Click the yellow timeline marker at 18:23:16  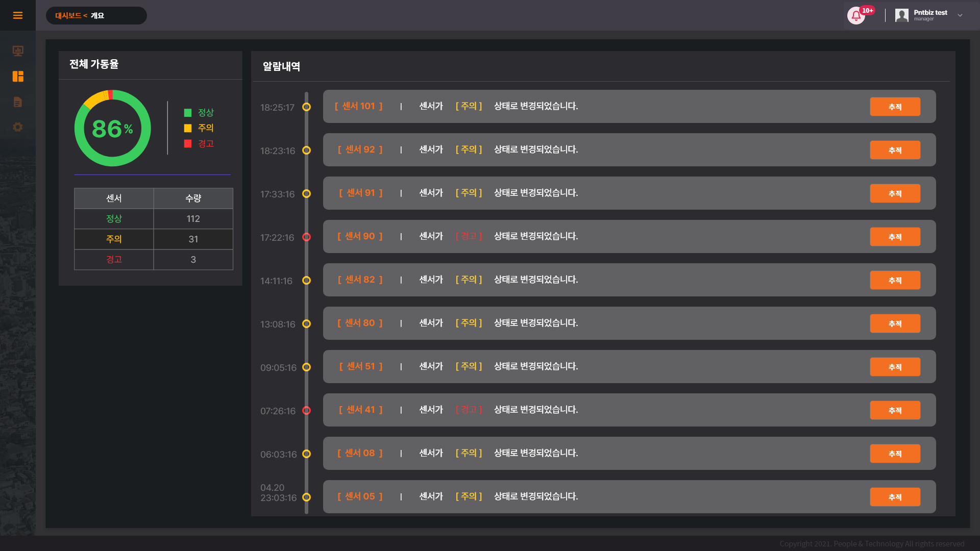click(306, 151)
